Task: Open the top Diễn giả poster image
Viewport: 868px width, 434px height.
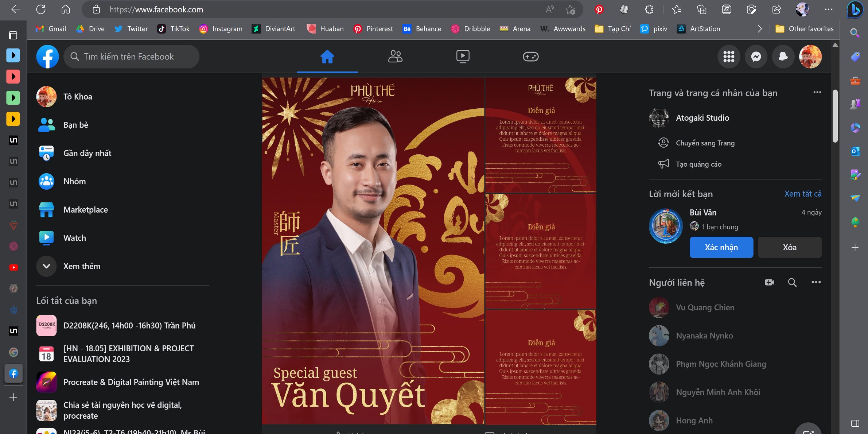Action: click(541, 135)
